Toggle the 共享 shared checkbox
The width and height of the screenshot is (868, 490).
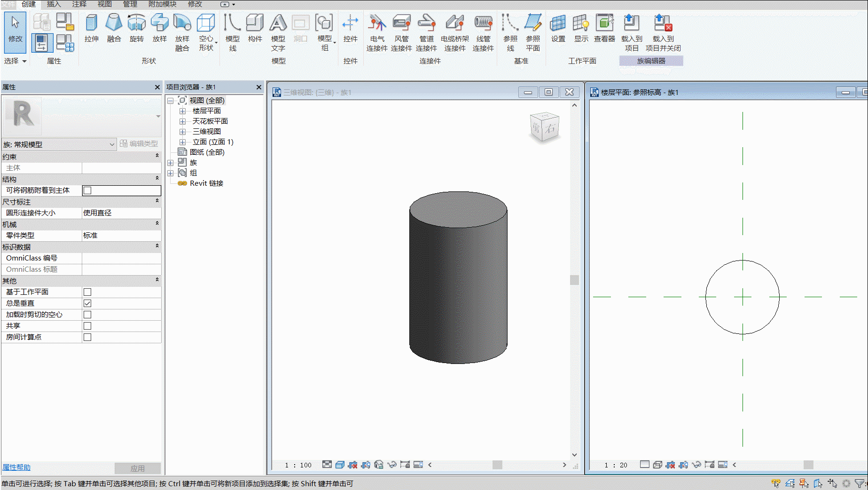(87, 326)
